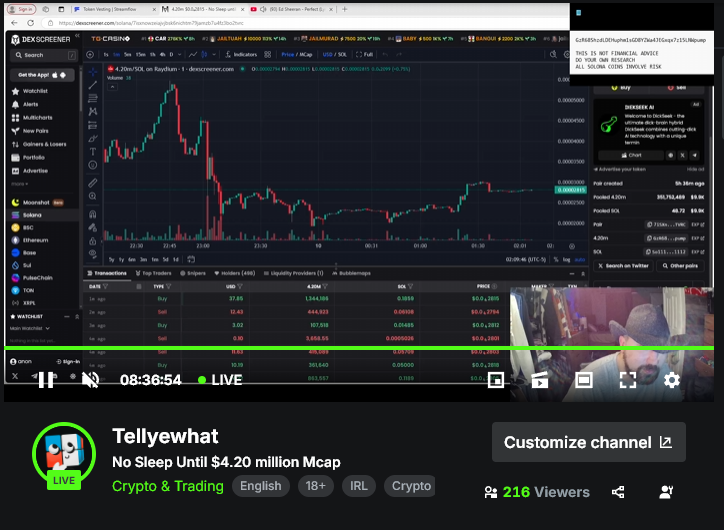Expand the chart type dropdown arrow

coord(214,54)
